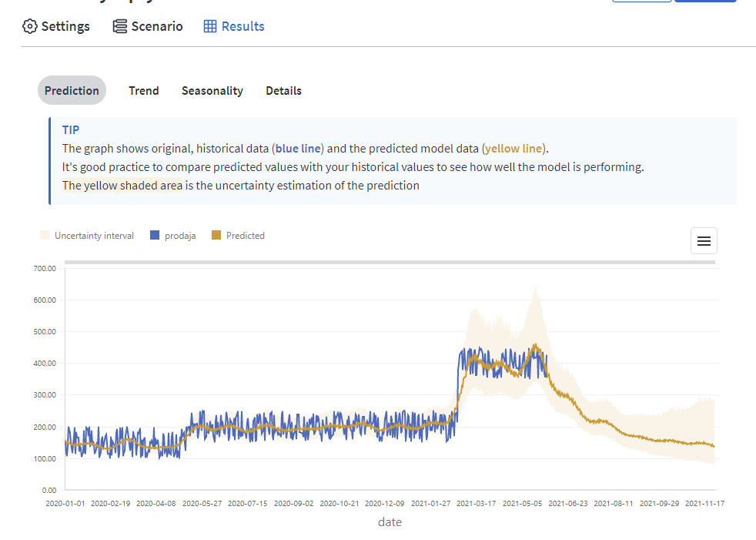Click the Results grid icon
Screen dimensions: 756x540
(209, 26)
